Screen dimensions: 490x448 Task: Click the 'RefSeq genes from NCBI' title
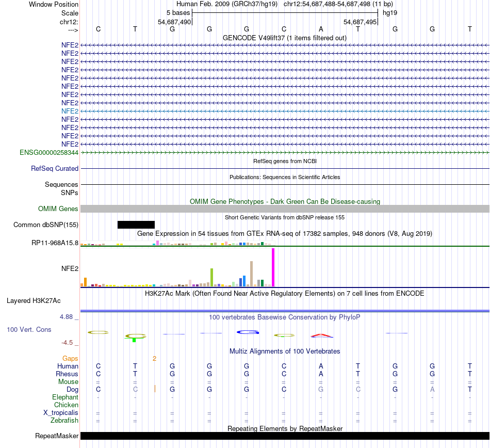tap(285, 161)
